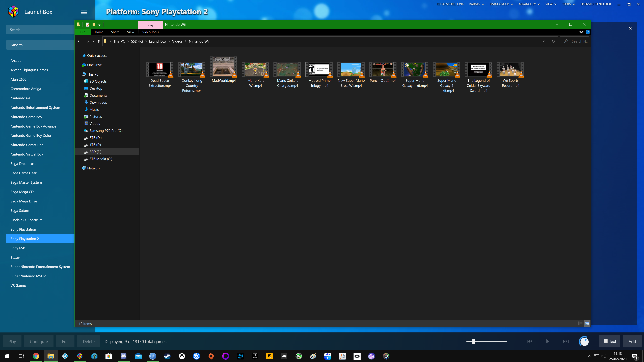The width and height of the screenshot is (644, 362).
Task: Open the Home ribbon tab
Action: click(x=99, y=32)
